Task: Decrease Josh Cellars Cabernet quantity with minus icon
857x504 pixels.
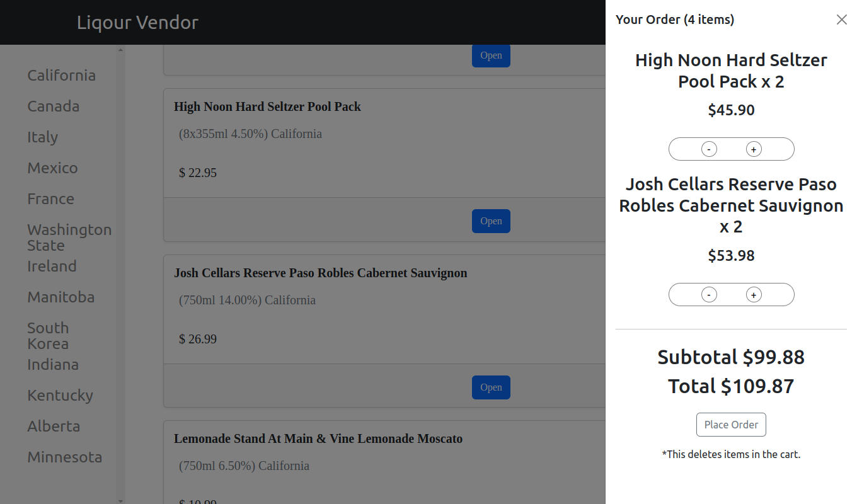Action: coord(708,294)
